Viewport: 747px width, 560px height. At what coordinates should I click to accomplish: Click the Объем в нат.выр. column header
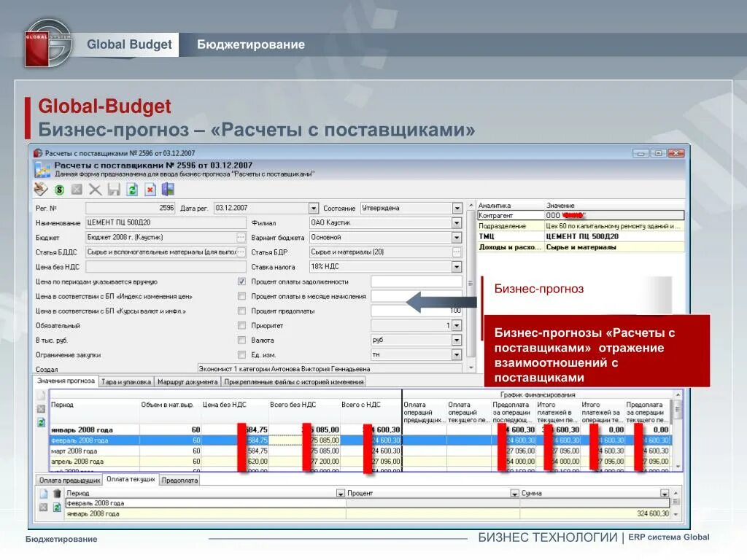point(167,405)
